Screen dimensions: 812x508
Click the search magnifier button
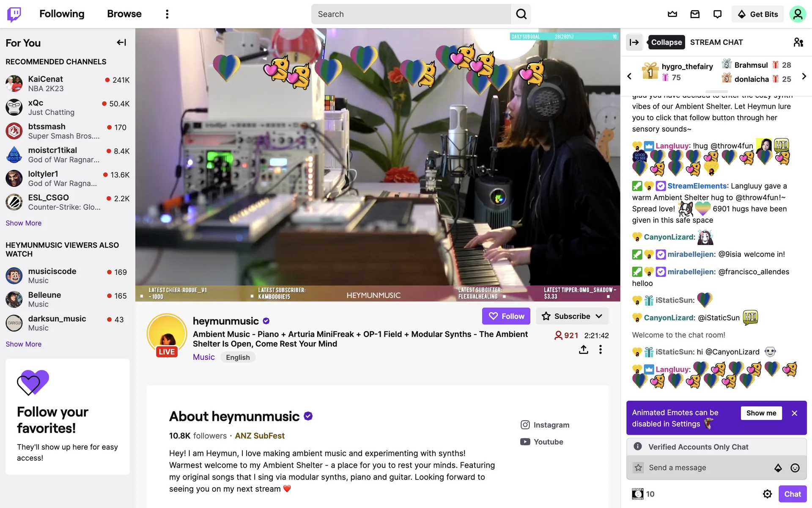point(521,14)
